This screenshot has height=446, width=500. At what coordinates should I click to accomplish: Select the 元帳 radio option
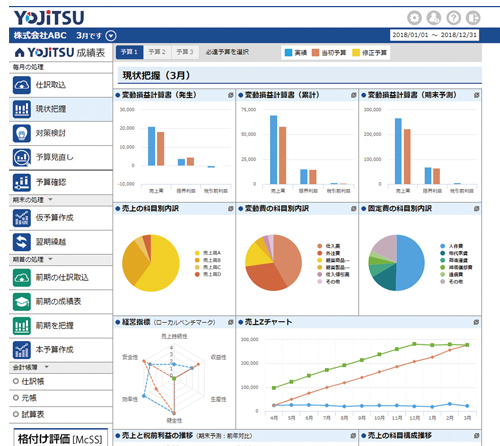coord(16,398)
